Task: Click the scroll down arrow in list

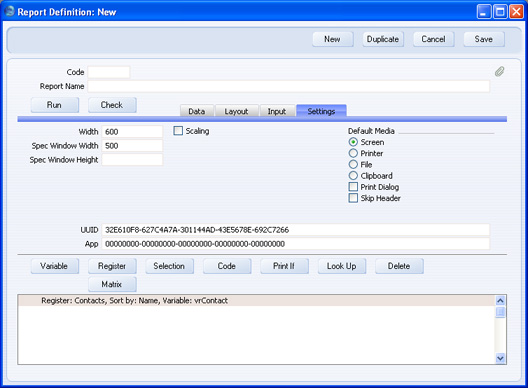Action: pos(500,358)
